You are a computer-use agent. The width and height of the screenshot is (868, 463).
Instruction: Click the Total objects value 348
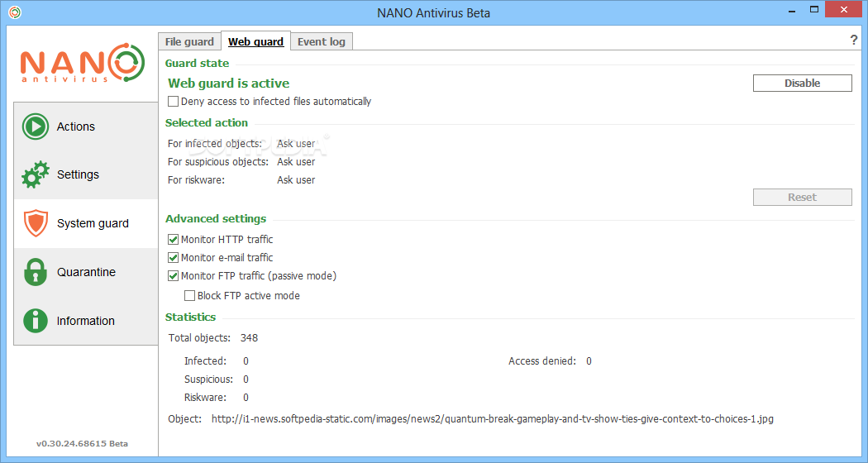tap(249, 338)
